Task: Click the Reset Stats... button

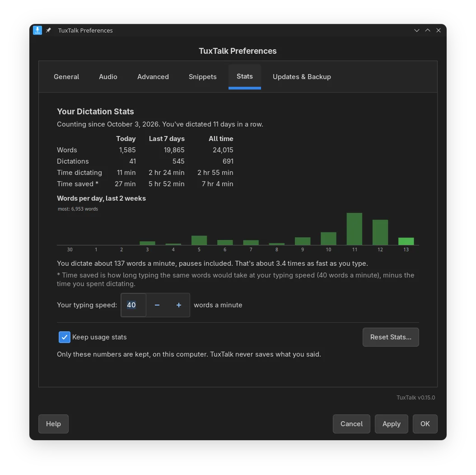Action: click(x=391, y=337)
